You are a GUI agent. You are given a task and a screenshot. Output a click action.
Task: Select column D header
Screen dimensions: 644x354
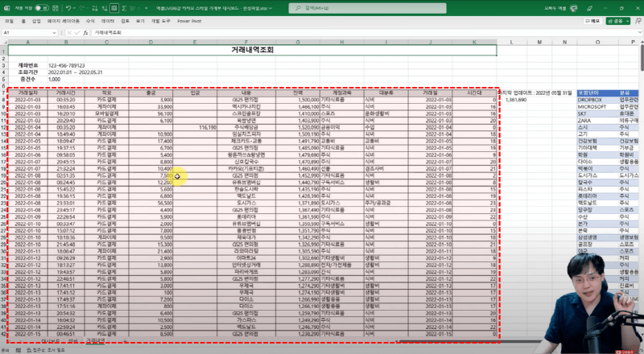150,42
